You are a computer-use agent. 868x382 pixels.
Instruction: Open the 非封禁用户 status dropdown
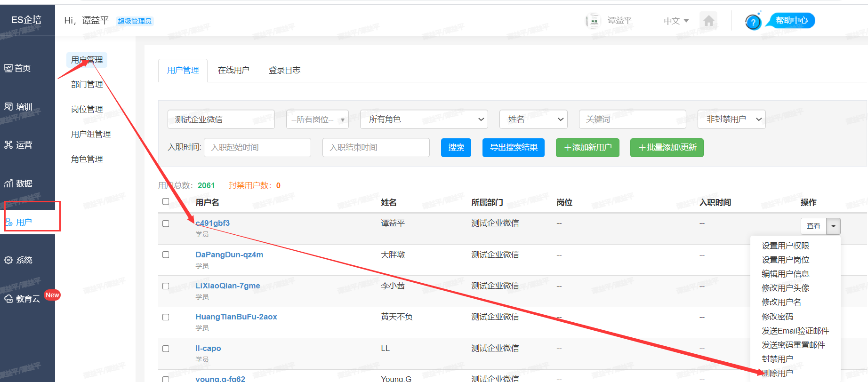pos(731,119)
